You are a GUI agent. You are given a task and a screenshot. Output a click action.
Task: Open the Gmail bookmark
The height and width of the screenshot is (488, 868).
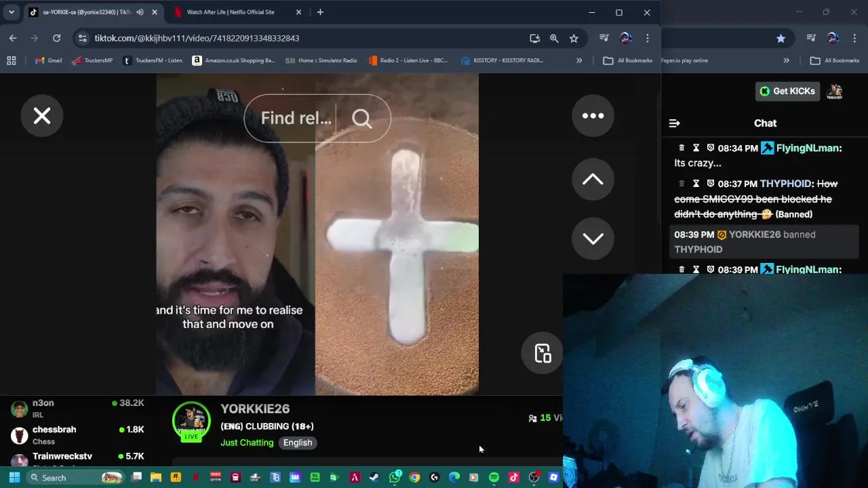point(48,60)
